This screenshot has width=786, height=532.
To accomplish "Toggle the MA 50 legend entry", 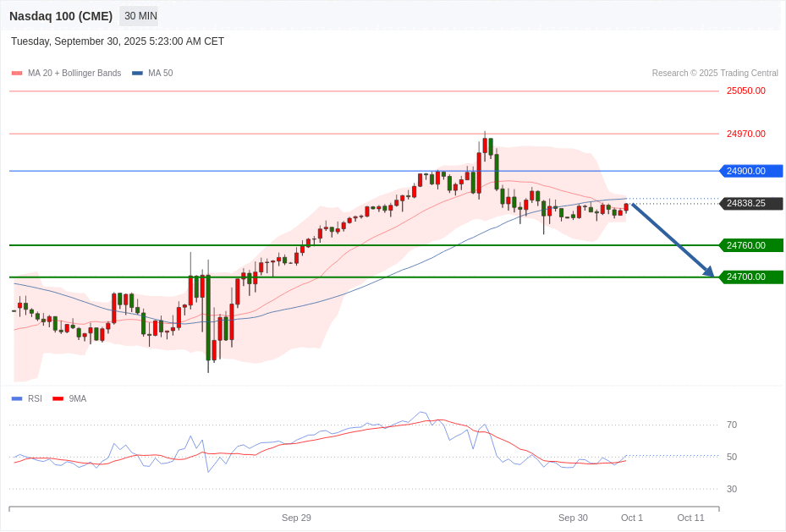I will (152, 73).
